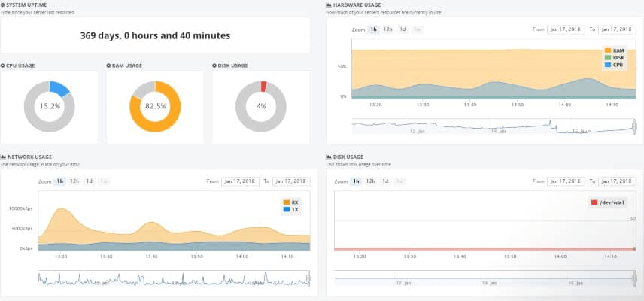Screen dimensions: 644x301
Task: Click the gear icon beside the Disk Usage donut title
Action: pos(214,65)
